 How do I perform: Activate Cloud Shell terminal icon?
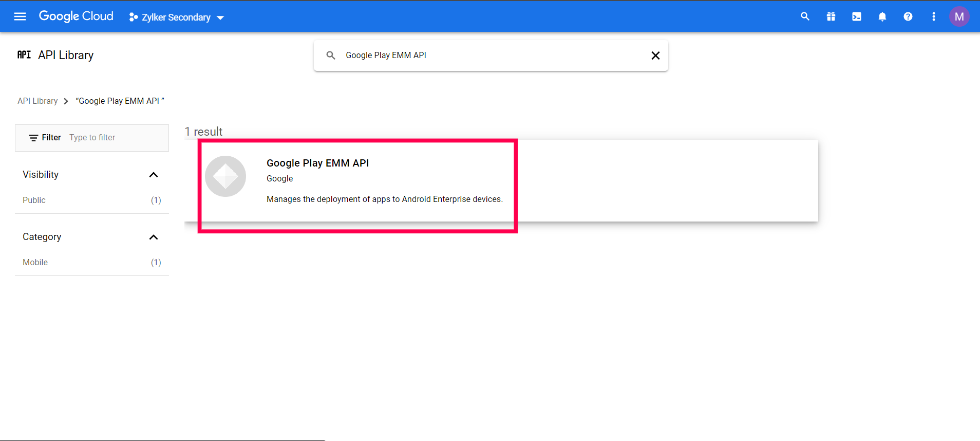[x=856, y=16]
